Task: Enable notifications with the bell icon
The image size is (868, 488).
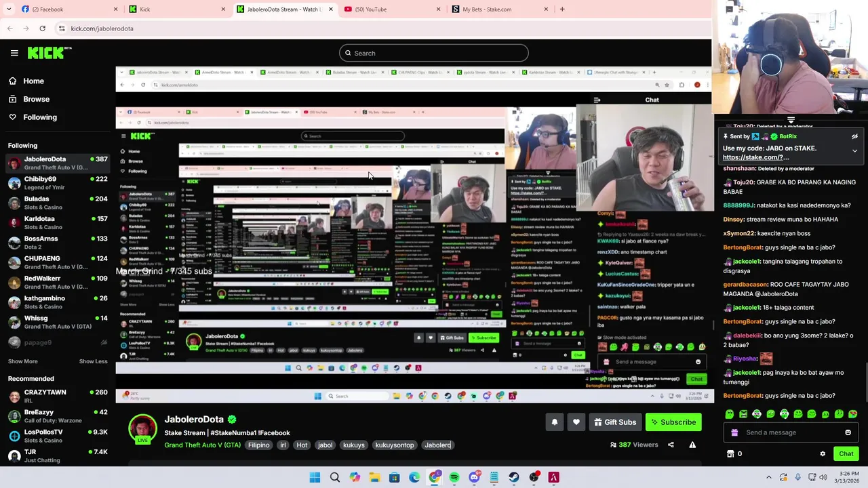Action: point(555,422)
